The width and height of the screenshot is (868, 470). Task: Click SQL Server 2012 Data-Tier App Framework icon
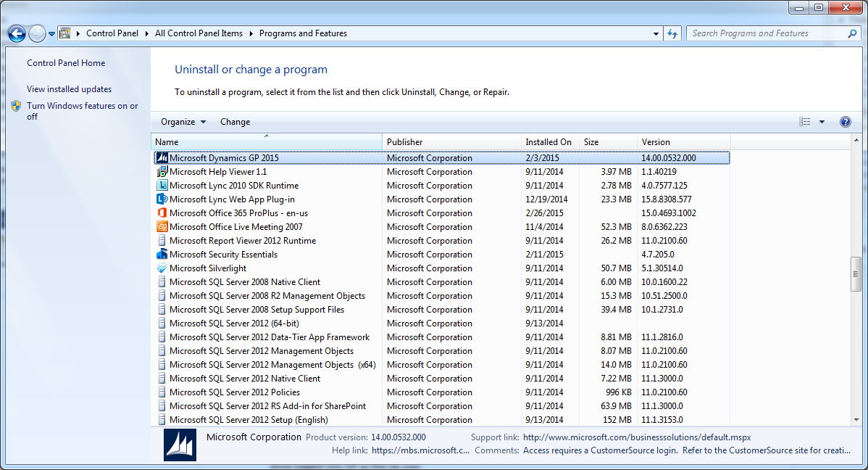point(162,337)
